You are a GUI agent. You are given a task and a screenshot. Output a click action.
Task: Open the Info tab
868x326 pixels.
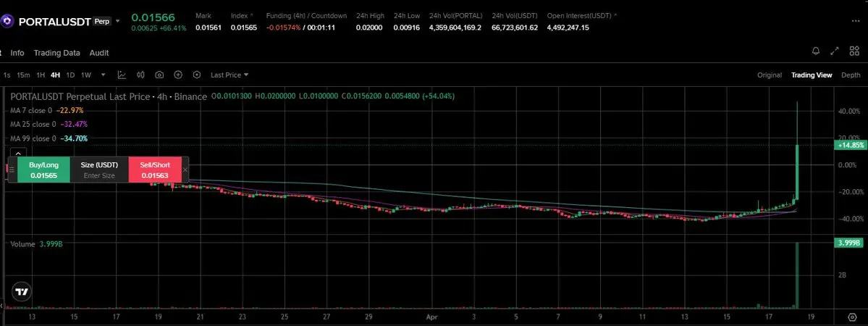tap(17, 53)
